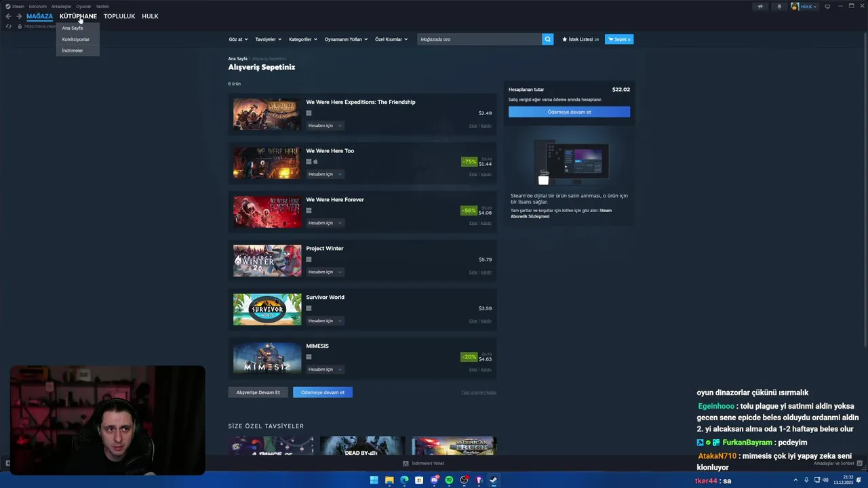This screenshot has height=488, width=868.
Task: Click Ekle link for Survivor World
Action: 473,321
